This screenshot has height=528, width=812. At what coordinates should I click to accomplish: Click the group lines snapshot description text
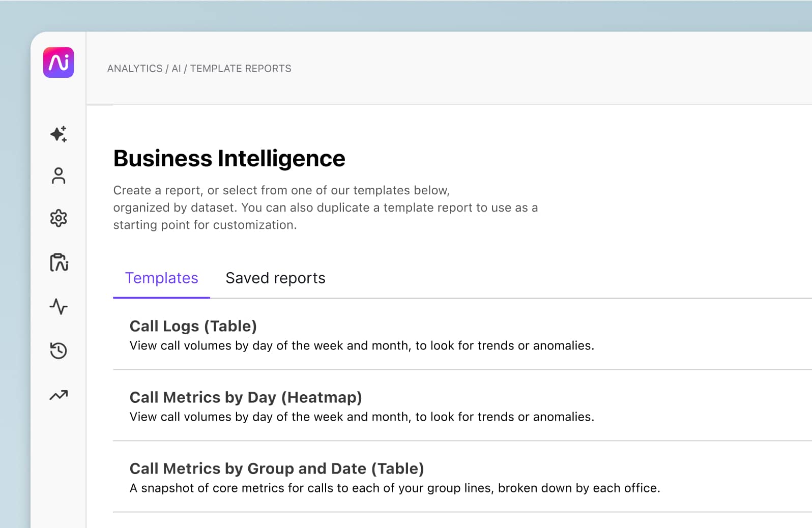395,488
